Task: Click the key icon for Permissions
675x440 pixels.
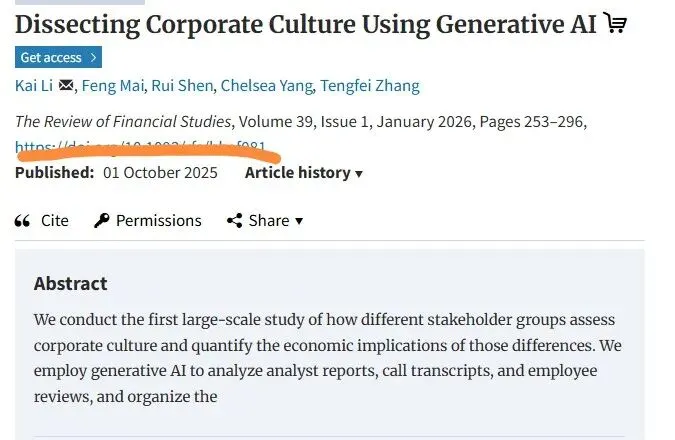Action: (x=102, y=221)
